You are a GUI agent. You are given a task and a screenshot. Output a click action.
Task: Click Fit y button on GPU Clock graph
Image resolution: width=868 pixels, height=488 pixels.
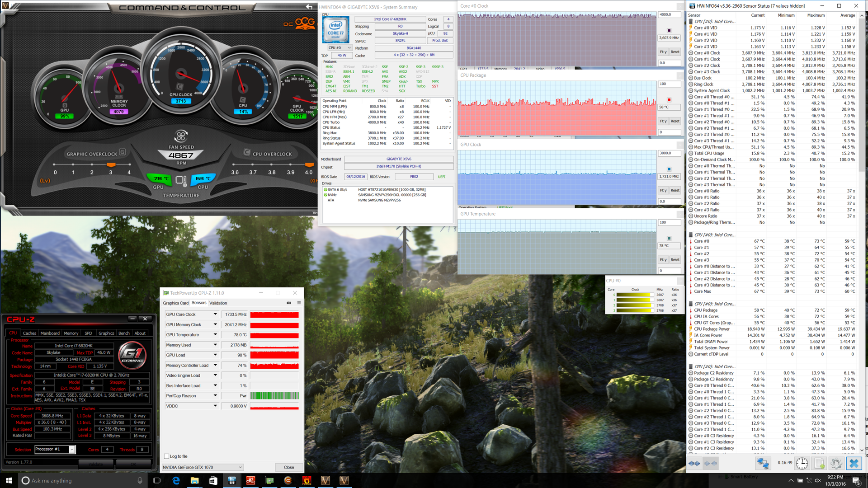(x=663, y=190)
